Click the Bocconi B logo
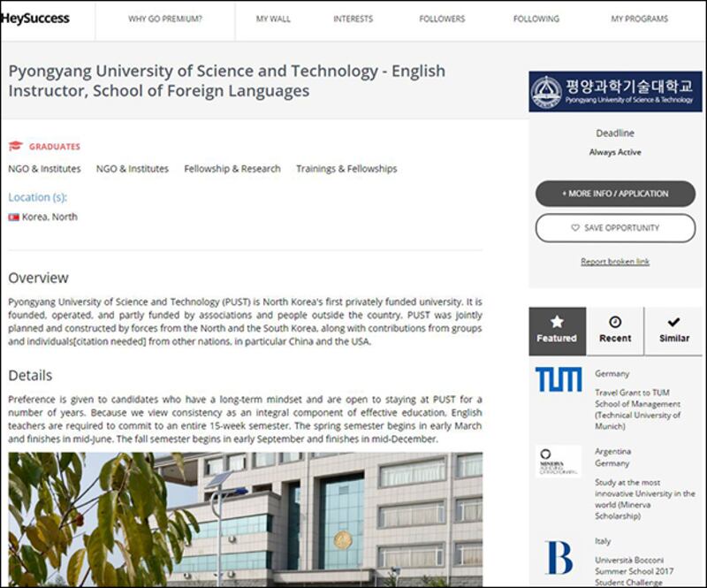The height and width of the screenshot is (588, 707). click(559, 558)
